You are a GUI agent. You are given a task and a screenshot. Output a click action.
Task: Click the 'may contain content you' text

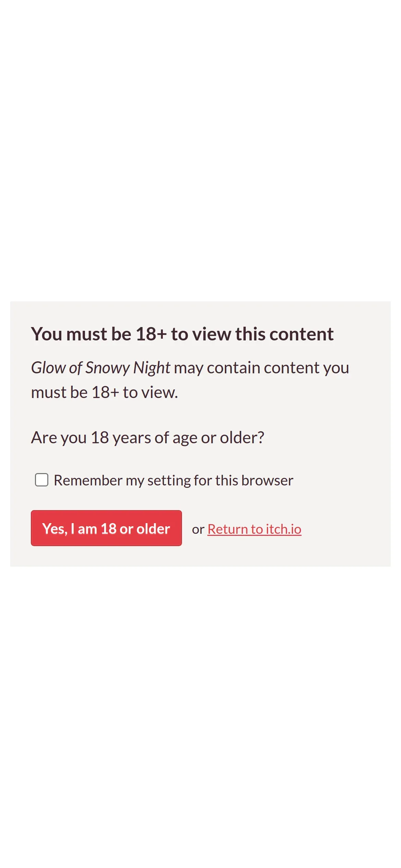[x=262, y=368]
